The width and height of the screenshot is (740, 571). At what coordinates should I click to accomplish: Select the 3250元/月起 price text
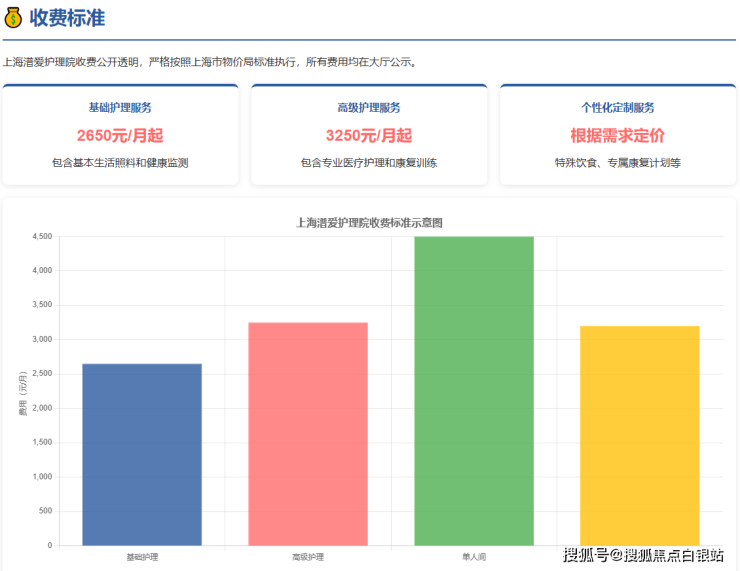(x=369, y=136)
